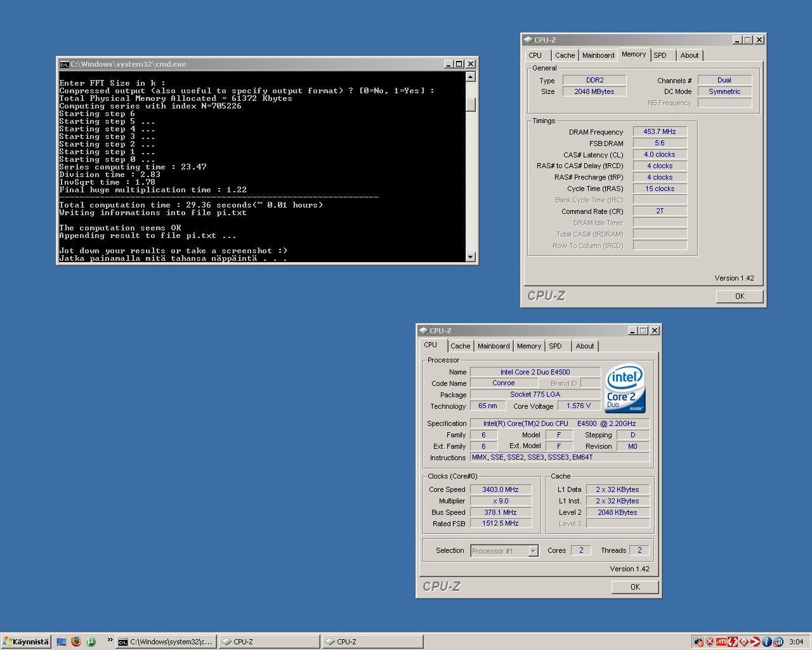
Task: Open About tab in lower CPU-Z window
Action: click(x=585, y=346)
